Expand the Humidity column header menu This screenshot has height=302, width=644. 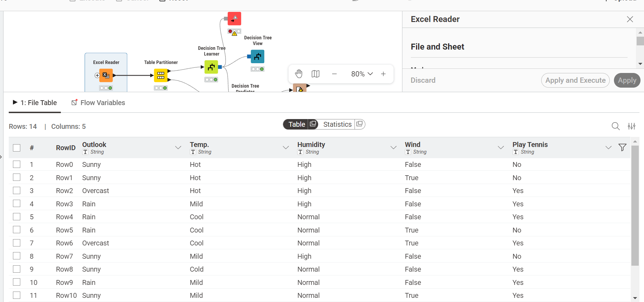pos(393,147)
